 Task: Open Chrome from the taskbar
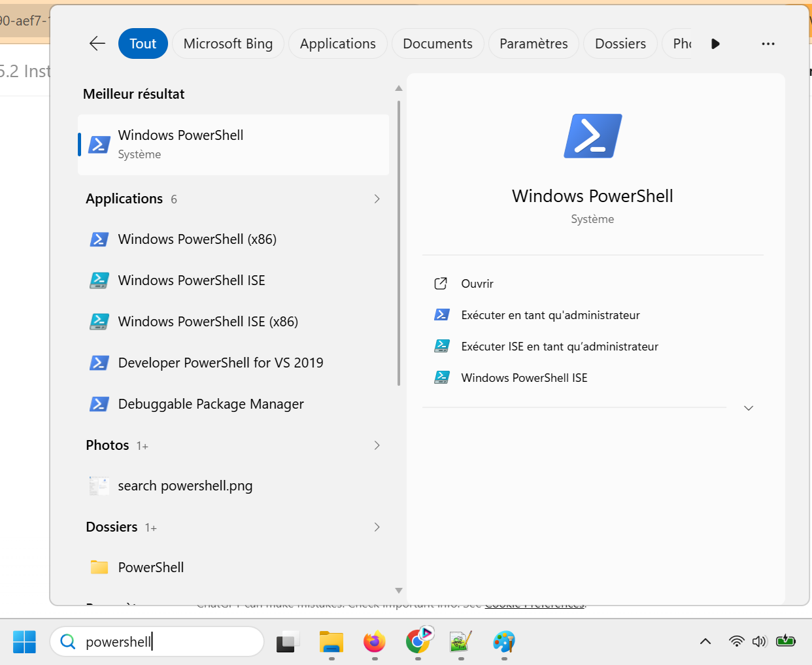(x=418, y=641)
